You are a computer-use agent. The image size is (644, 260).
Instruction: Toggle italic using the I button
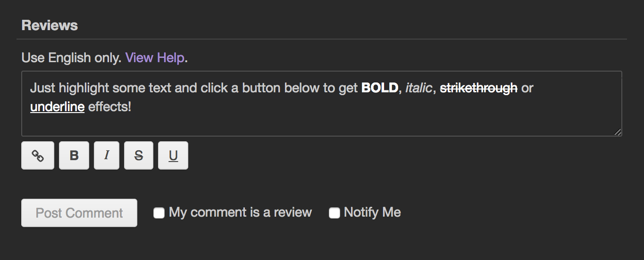point(107,155)
